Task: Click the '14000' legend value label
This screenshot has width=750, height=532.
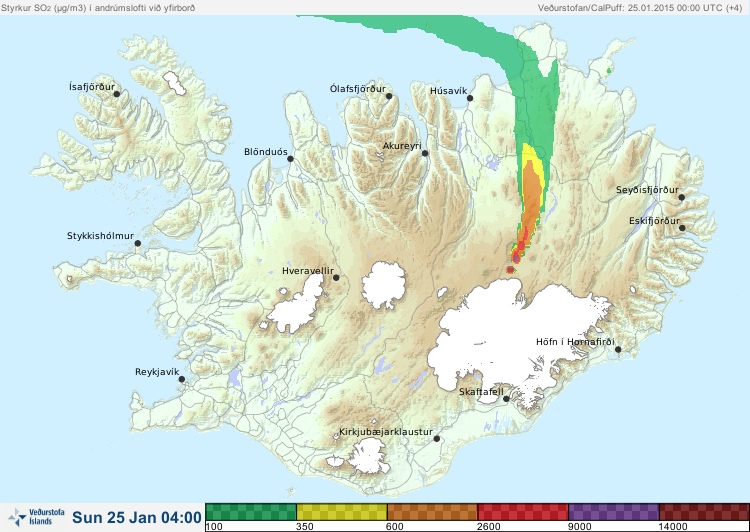Action: (673, 527)
